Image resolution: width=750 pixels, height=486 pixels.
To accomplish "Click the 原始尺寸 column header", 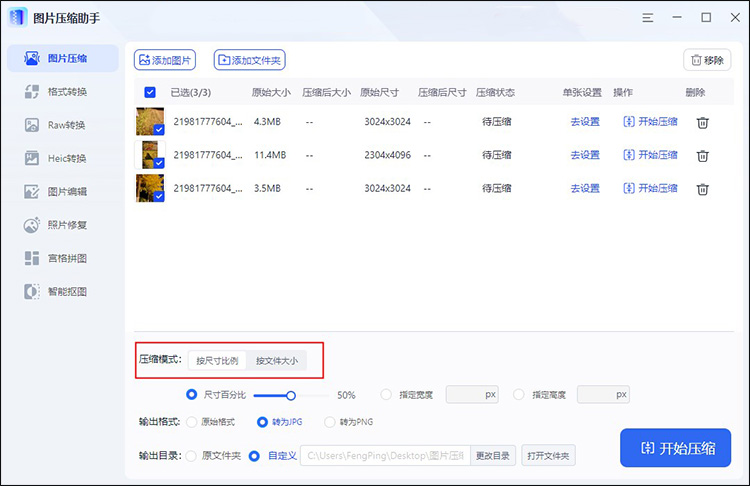I will (x=379, y=92).
